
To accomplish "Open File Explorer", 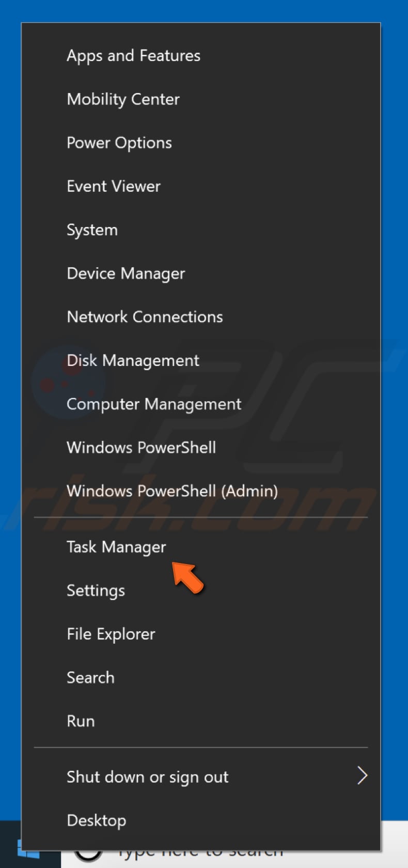I will (111, 634).
